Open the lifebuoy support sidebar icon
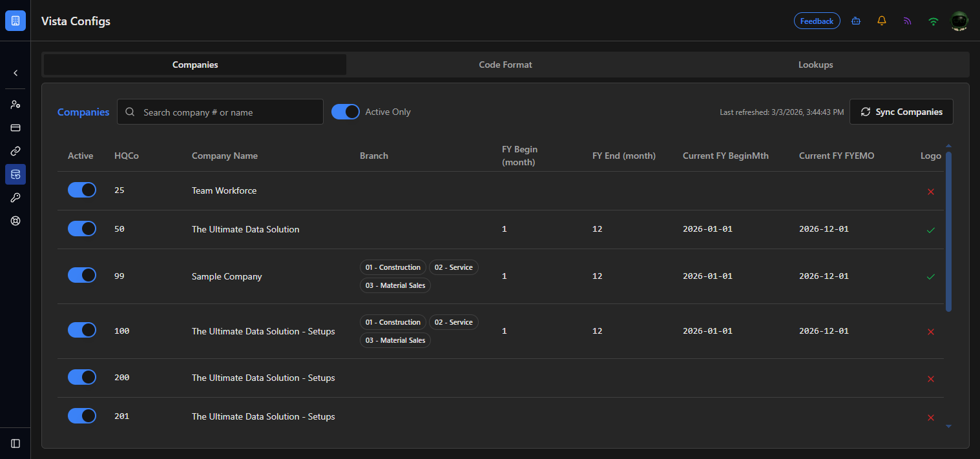Screen dimensions: 980x459 (x=16, y=221)
